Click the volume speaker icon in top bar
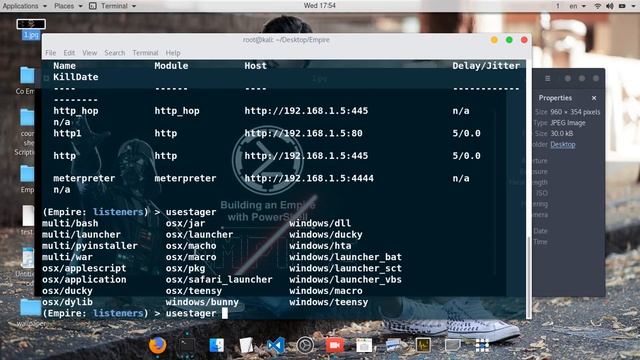This screenshot has height=360, width=640. 610,6
